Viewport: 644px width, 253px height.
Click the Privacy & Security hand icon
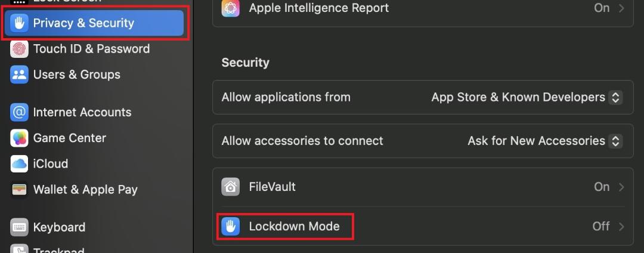tap(19, 23)
